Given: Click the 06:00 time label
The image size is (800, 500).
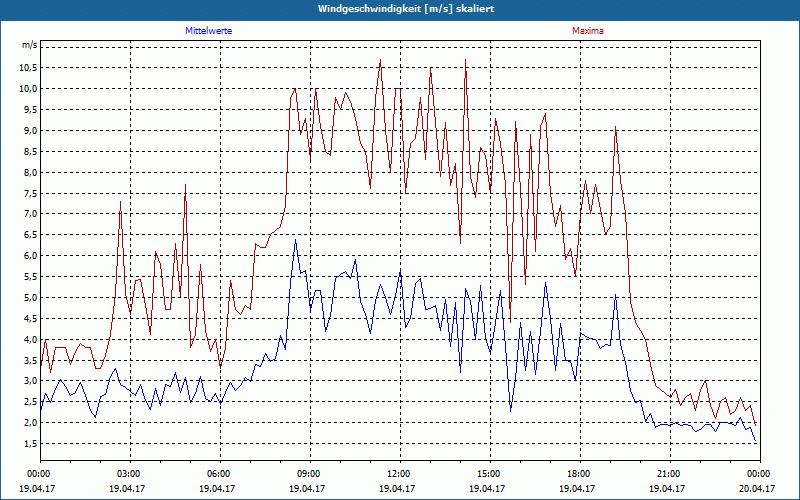Looking at the screenshot, I should point(220,474).
